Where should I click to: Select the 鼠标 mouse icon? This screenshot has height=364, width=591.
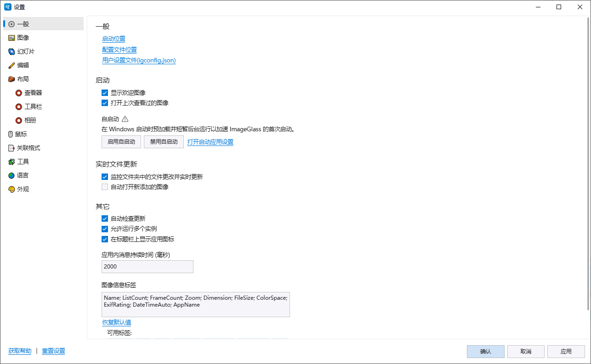tap(11, 134)
